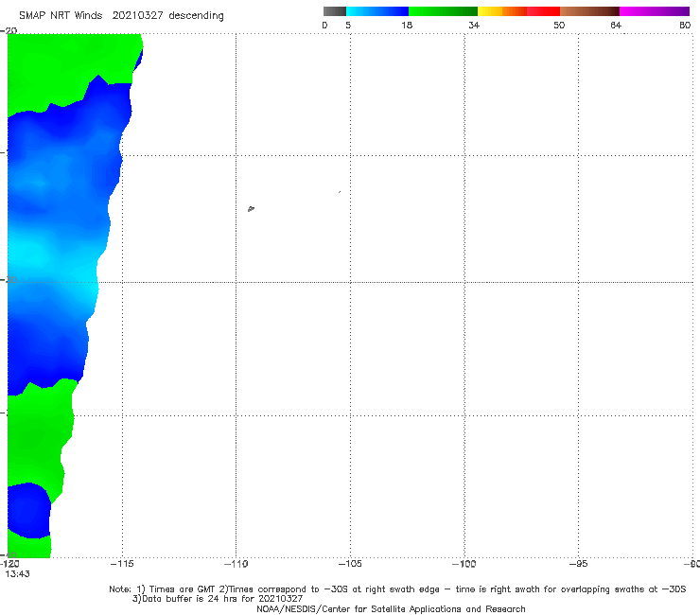Click the color bar label '64'
This screenshot has width=700, height=615.
(616, 26)
